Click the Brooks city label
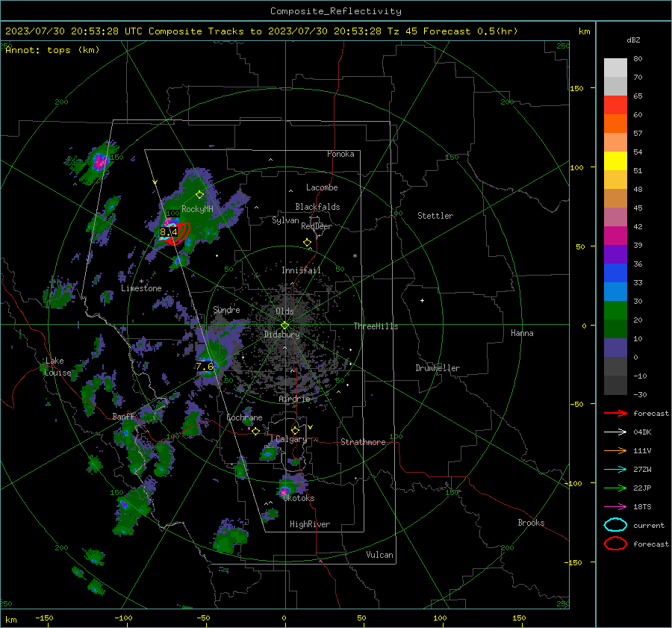Screen dimensions: 672x628 click(531, 523)
